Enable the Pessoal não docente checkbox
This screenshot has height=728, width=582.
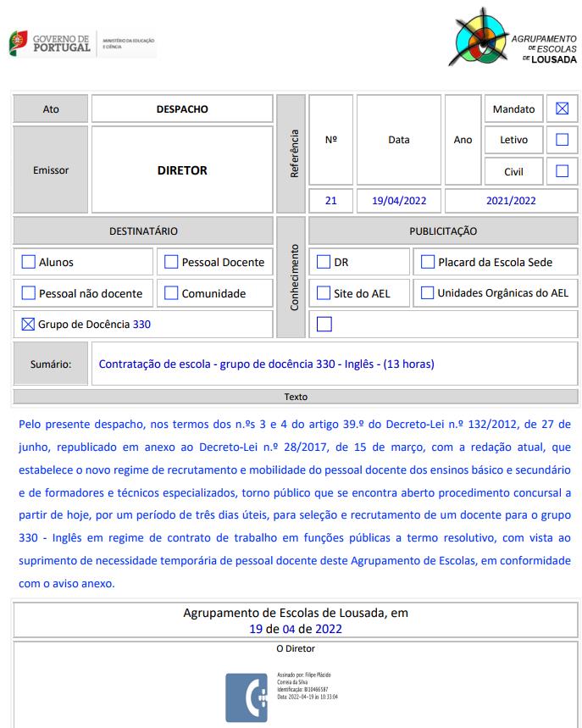point(28,293)
